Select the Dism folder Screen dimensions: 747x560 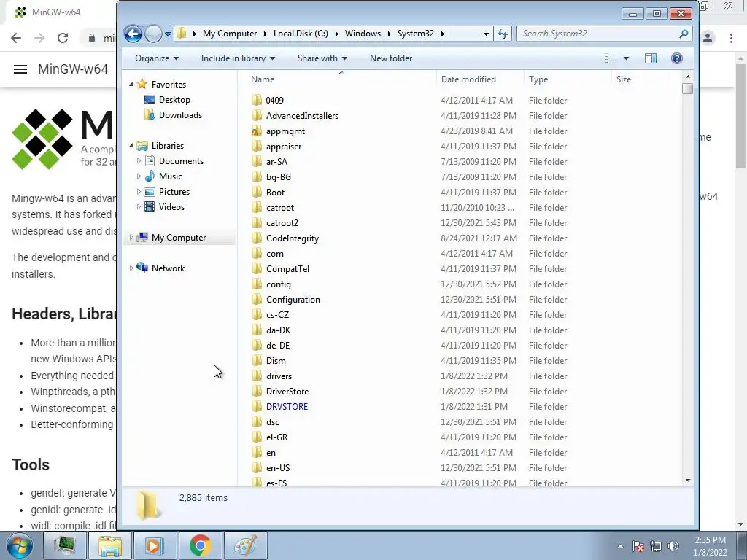tap(276, 360)
